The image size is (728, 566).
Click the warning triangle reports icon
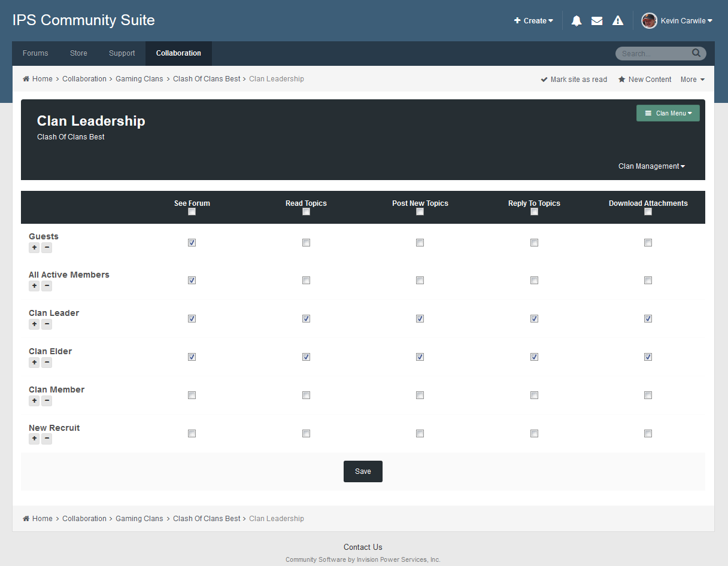[x=618, y=21]
